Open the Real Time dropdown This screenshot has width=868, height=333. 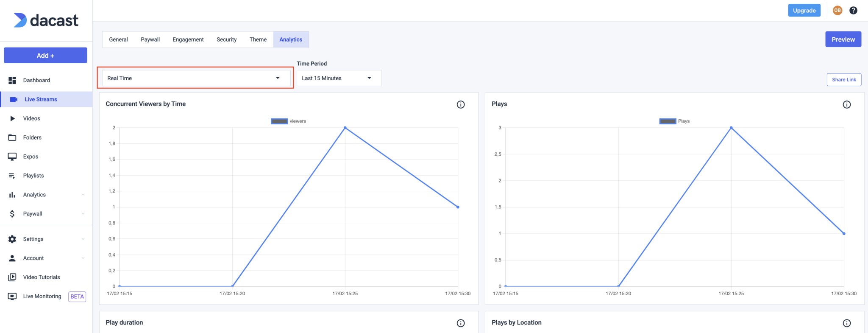pyautogui.click(x=196, y=78)
